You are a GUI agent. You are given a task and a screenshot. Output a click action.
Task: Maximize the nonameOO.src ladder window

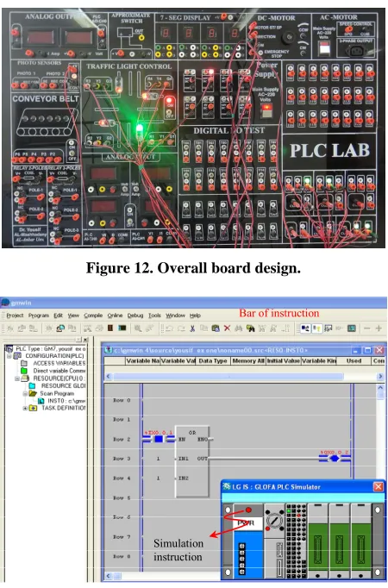(x=368, y=350)
